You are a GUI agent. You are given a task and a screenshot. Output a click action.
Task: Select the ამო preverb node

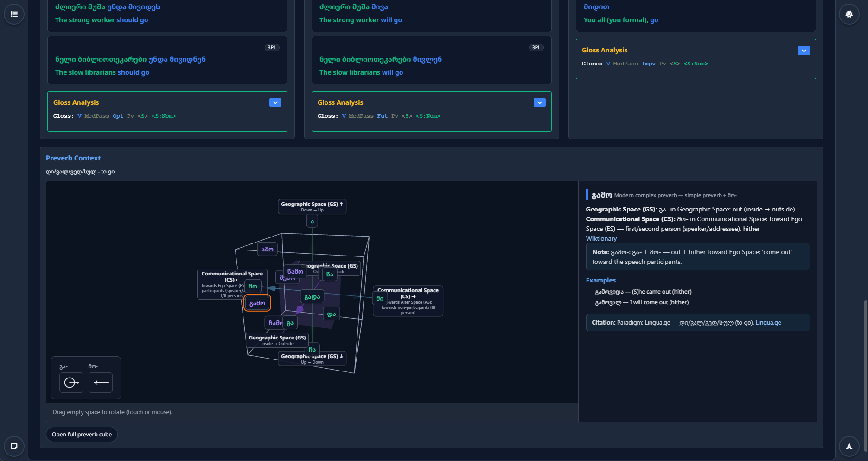click(x=268, y=249)
